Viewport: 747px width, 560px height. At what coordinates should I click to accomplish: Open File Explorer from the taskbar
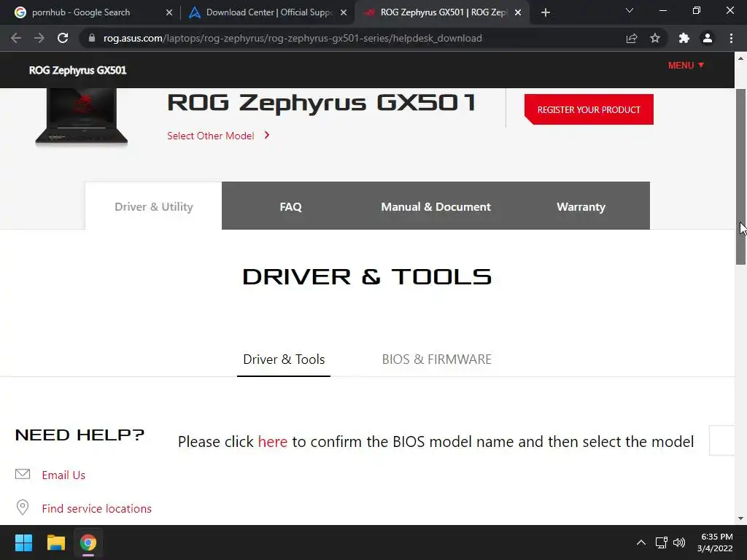point(55,542)
